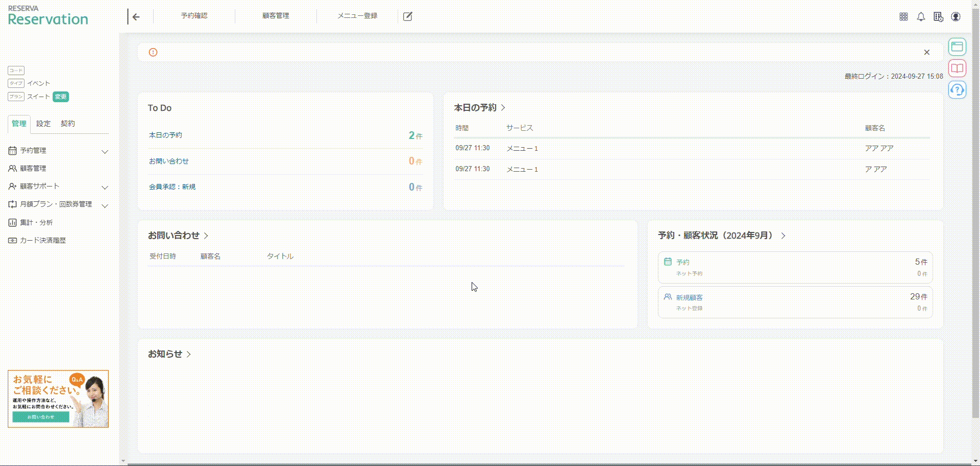Open the 本日の予約 To Do link
Screen dimensions: 980x466
(x=165, y=135)
